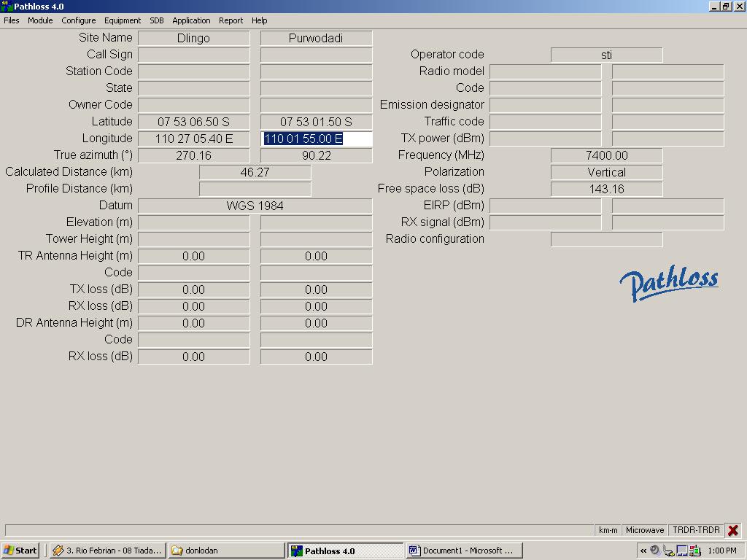Open the Help menu

[259, 20]
